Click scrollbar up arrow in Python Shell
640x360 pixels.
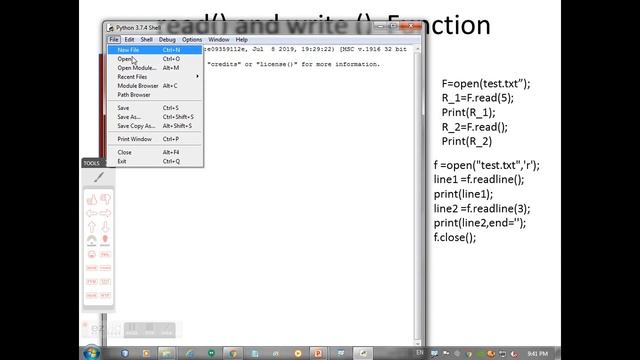point(417,49)
